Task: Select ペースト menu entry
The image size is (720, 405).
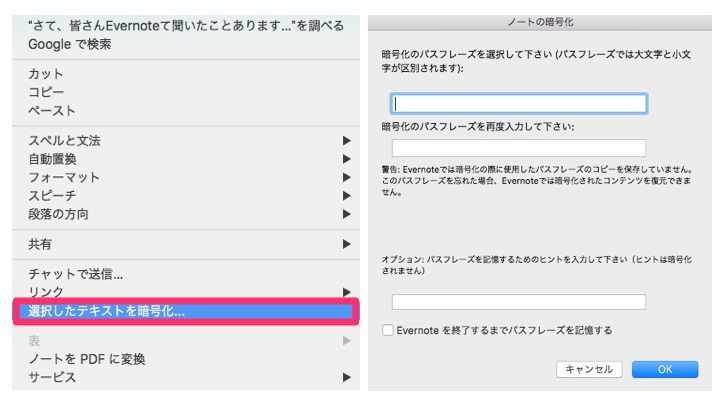Action: pos(52,110)
